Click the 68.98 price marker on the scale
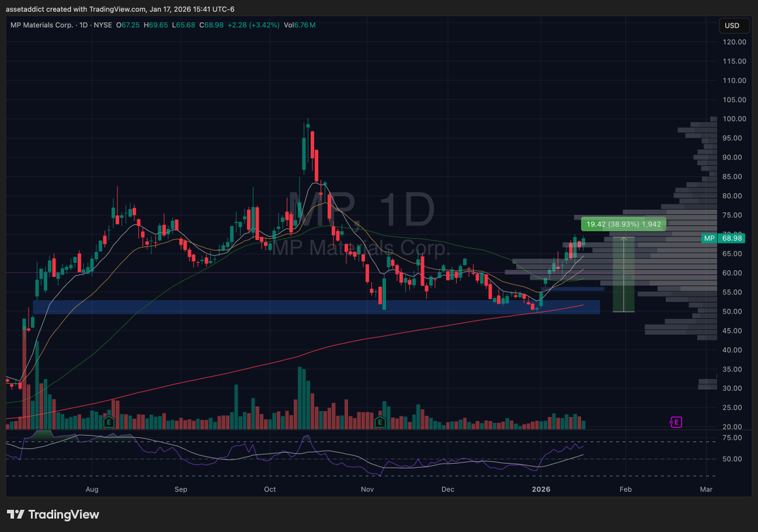758x532 pixels. [731, 238]
